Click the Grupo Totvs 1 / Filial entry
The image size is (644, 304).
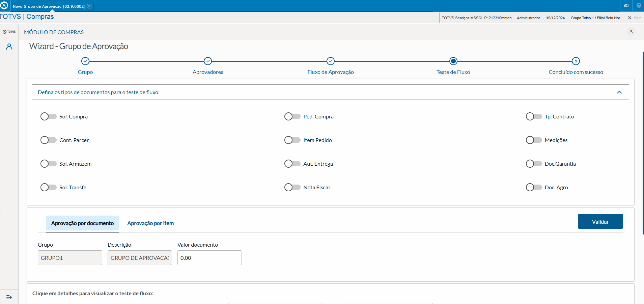(x=595, y=18)
